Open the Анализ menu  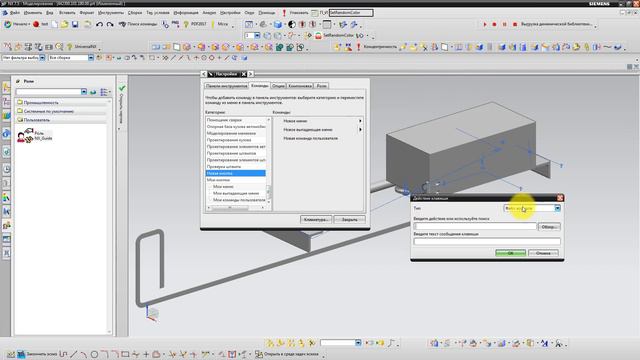tap(209, 13)
